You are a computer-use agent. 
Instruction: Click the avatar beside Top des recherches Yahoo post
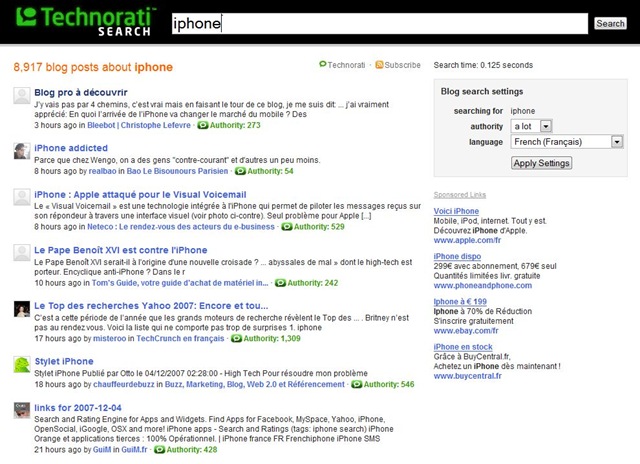click(x=22, y=309)
